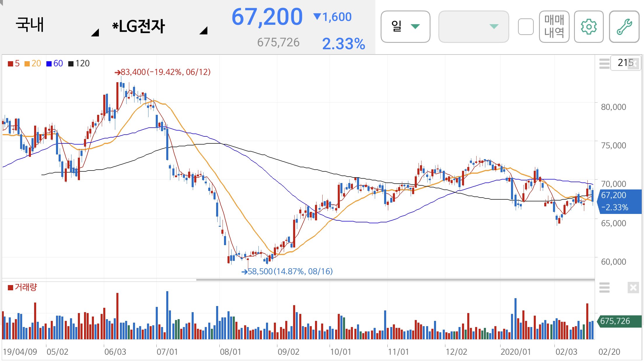Click the ▼1,600 price change

pos(332,17)
